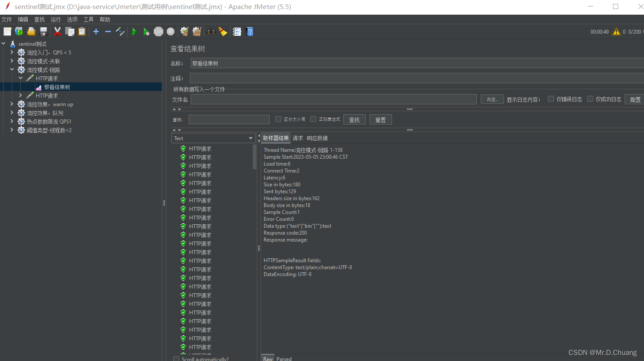Viewport: 644px width, 361px height.
Task: Start the test with green play icon
Action: 134,31
